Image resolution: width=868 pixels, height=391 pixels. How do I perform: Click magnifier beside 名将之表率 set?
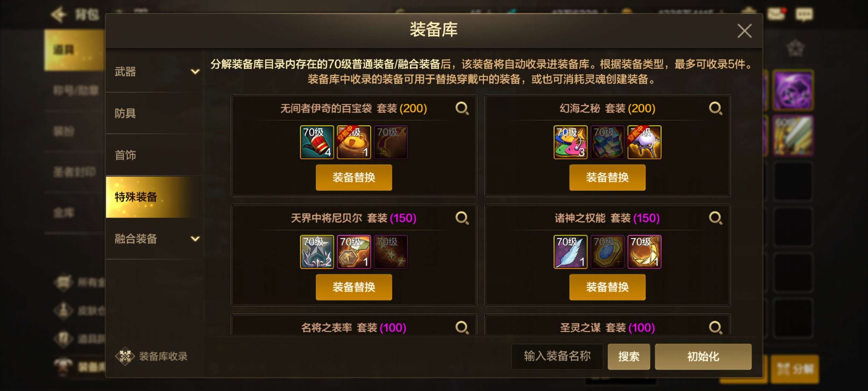point(462,327)
